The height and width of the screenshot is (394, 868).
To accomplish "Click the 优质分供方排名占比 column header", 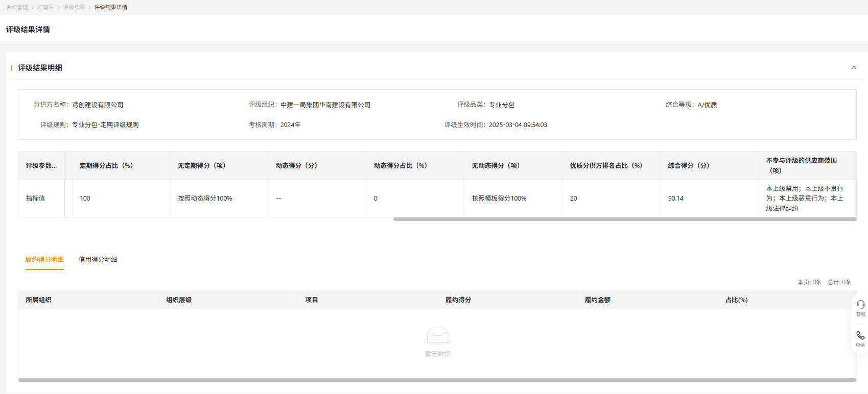I will pos(606,165).
